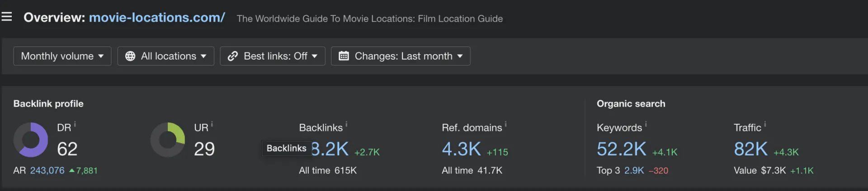Click the globe icon in All locations
Viewport: 868px width, 191px height.
point(130,56)
